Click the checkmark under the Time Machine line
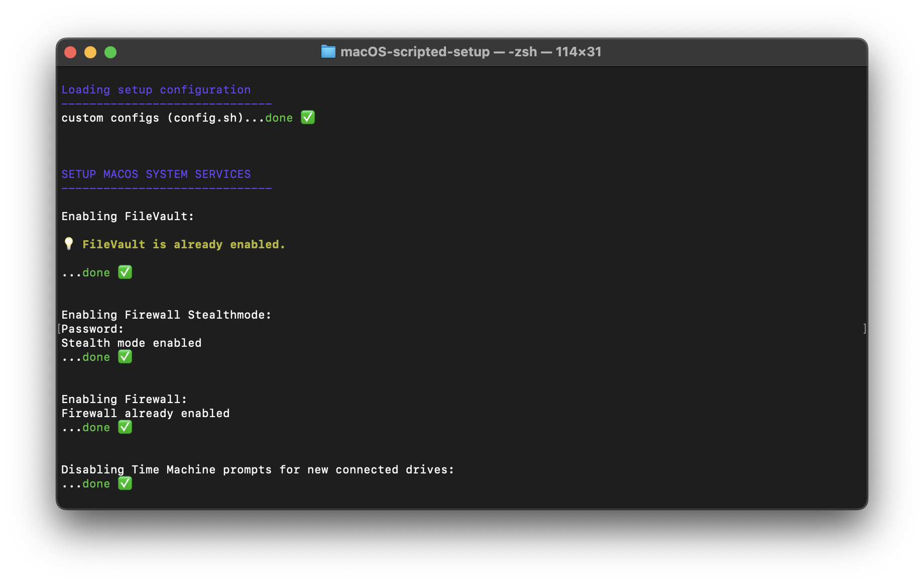Screen dimensions: 924x584 coord(125,483)
